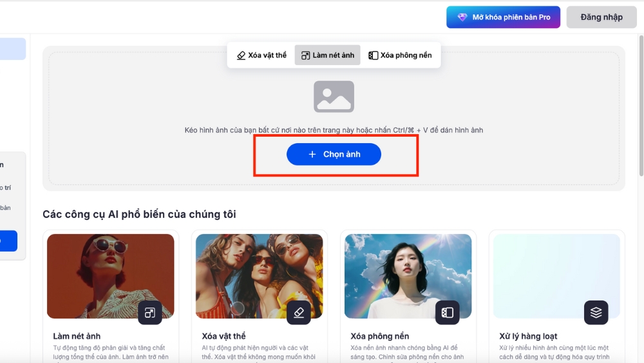Click the background icon on the Xóa phông nền card
This screenshot has height=363, width=644.
448,313
